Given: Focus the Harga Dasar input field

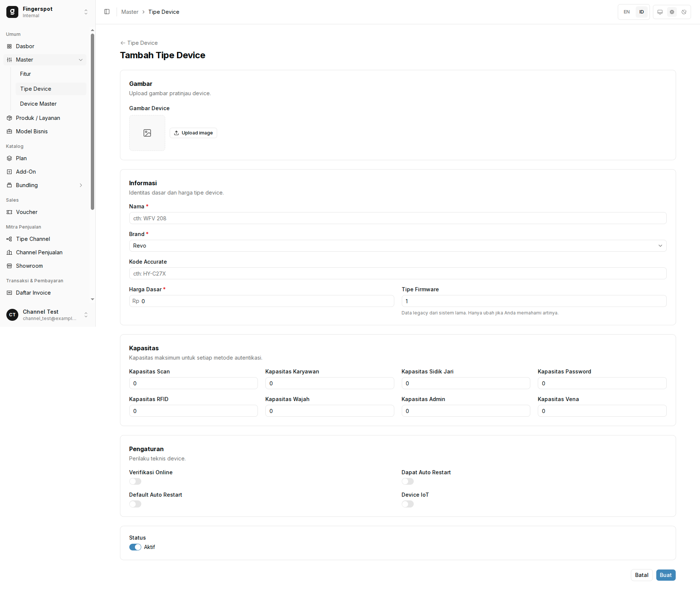Looking at the screenshot, I should coord(262,301).
